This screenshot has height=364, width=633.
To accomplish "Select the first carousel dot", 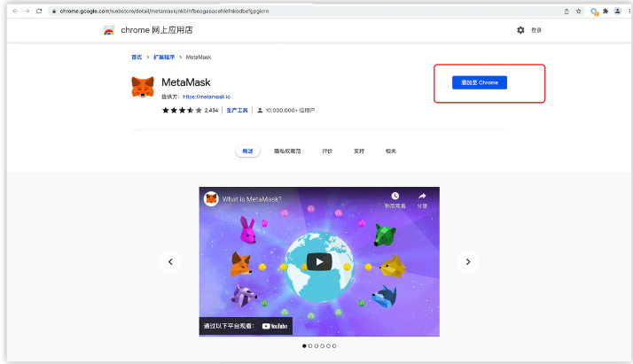I will pos(304,346).
